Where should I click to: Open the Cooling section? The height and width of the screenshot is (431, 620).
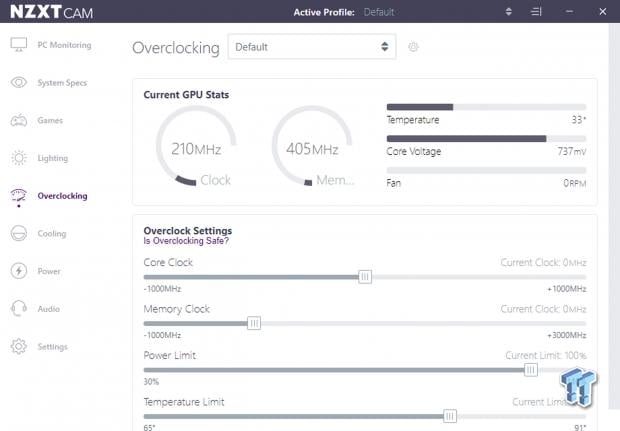point(52,234)
